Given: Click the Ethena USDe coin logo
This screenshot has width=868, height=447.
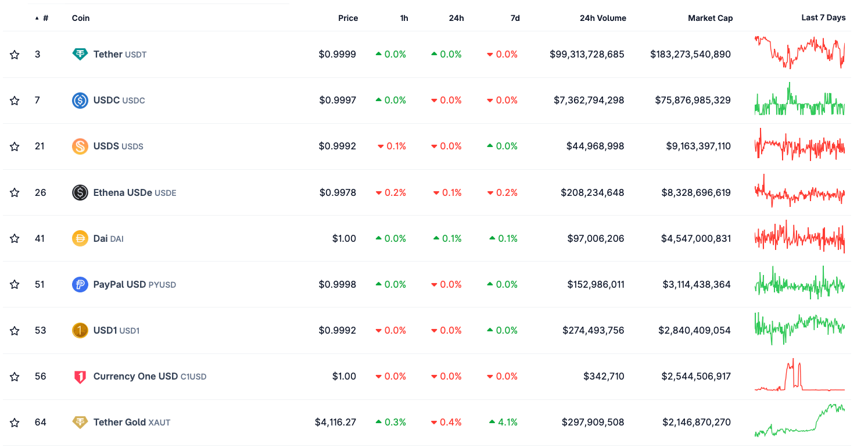Looking at the screenshot, I should point(80,192).
